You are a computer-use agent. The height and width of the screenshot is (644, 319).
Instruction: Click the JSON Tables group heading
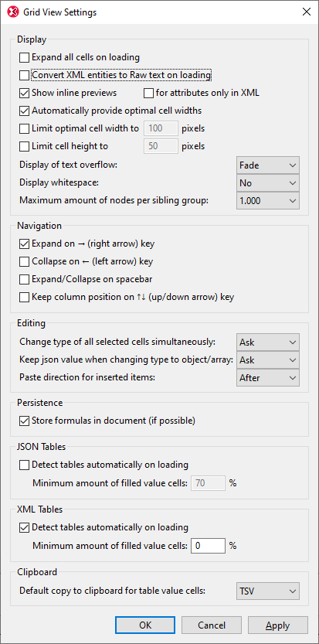tap(42, 448)
